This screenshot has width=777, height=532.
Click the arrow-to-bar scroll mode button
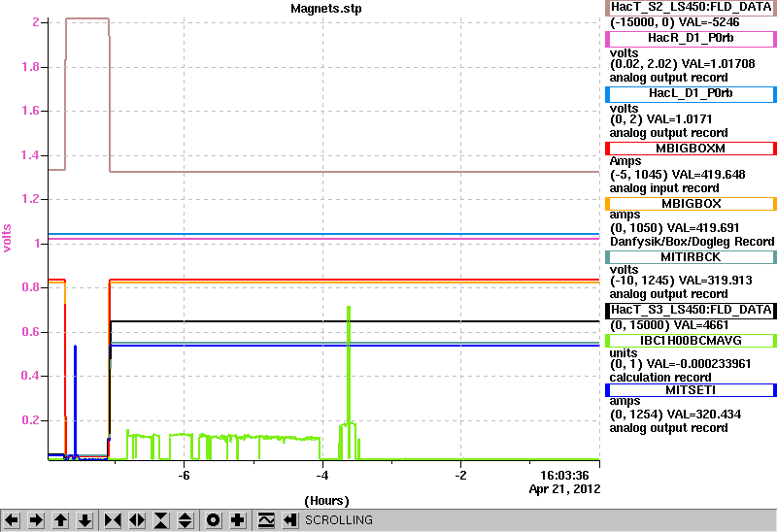290,520
